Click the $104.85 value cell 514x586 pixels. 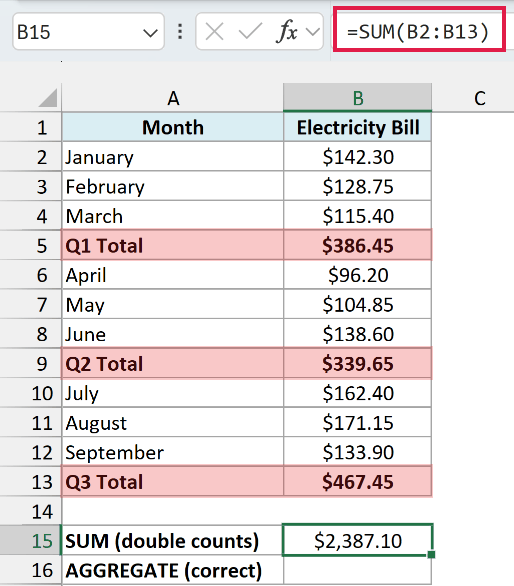tap(357, 305)
